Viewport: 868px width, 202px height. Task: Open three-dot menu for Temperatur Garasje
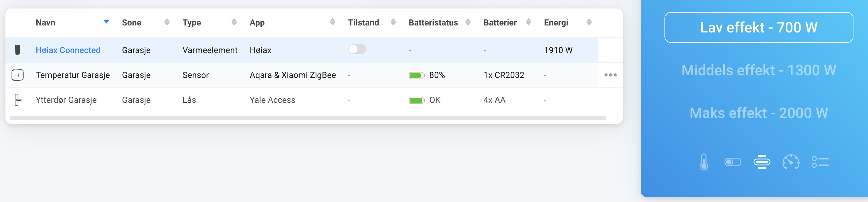(x=610, y=75)
